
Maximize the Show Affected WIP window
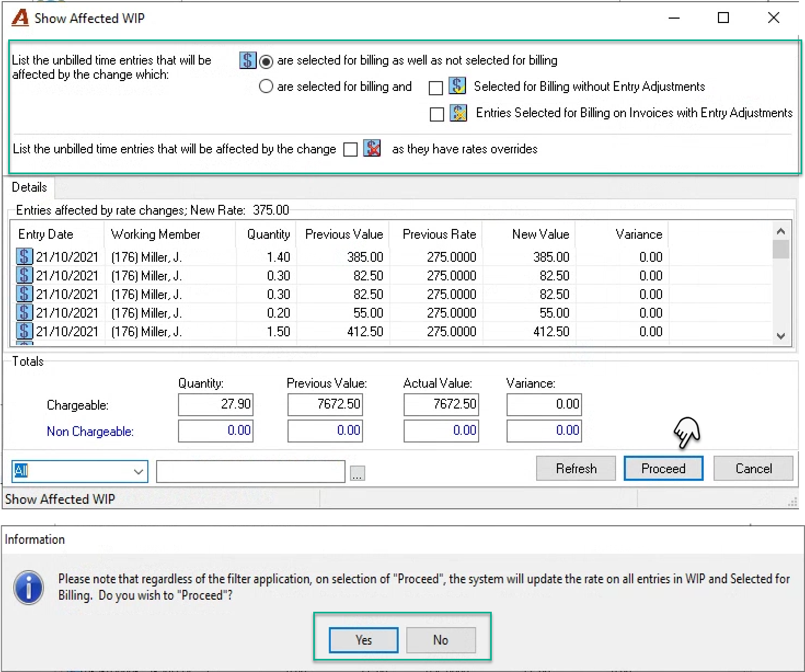point(723,18)
